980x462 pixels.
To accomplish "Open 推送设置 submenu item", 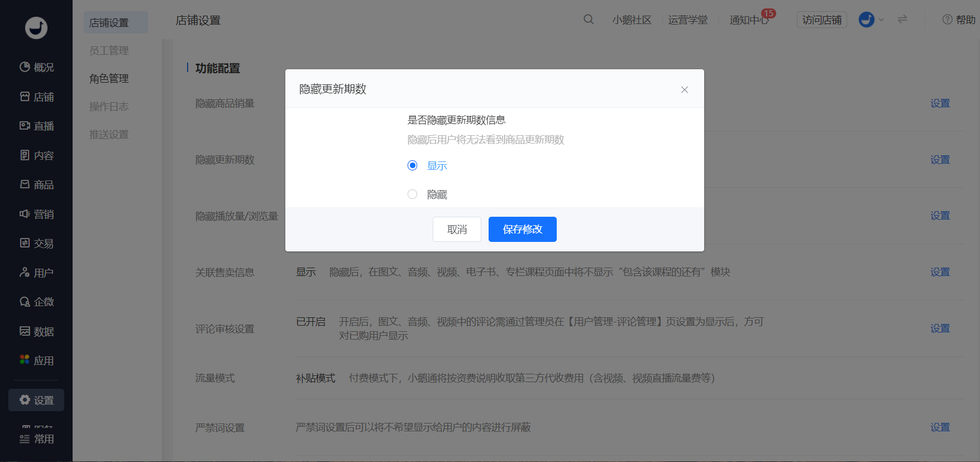I will [x=109, y=134].
